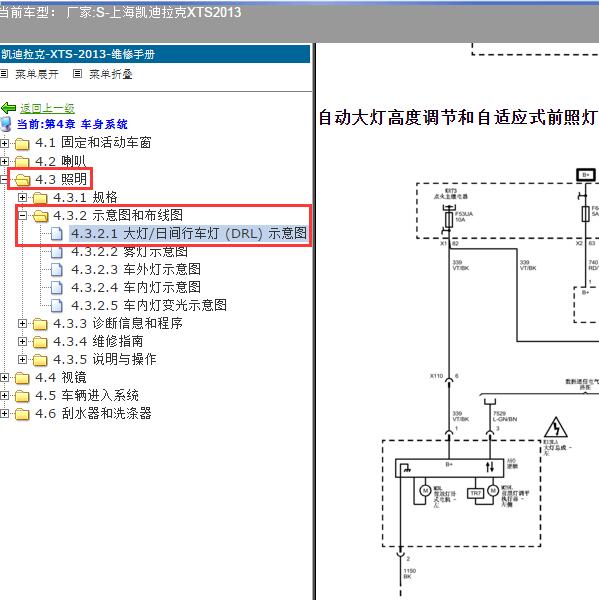
Task: Click document icon of 4.3.2.1 大灯/日间行车灯
Action: [x=57, y=233]
